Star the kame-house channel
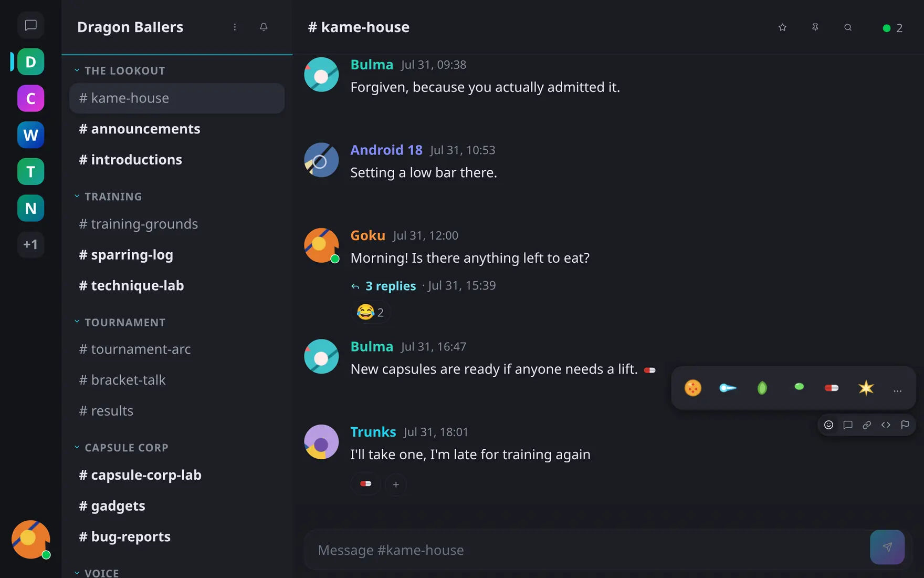The height and width of the screenshot is (578, 924). [x=782, y=27]
